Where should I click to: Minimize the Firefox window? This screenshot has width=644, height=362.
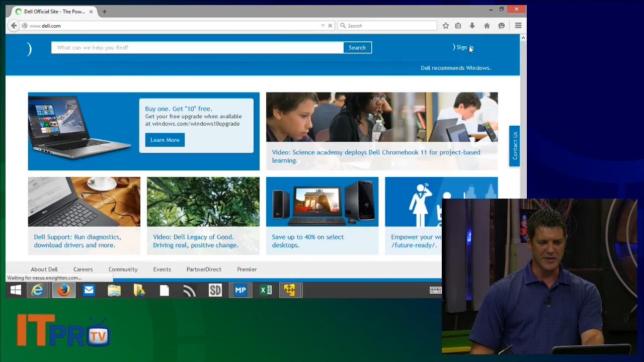[491, 9]
